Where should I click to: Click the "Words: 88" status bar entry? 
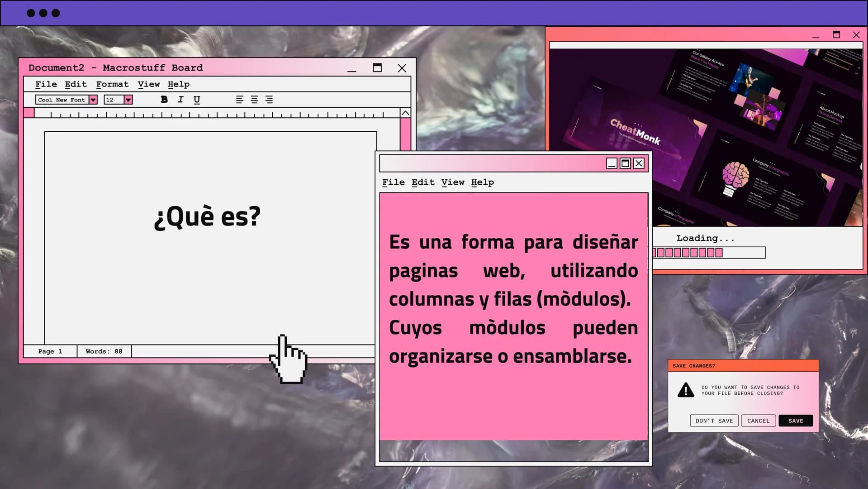(104, 351)
